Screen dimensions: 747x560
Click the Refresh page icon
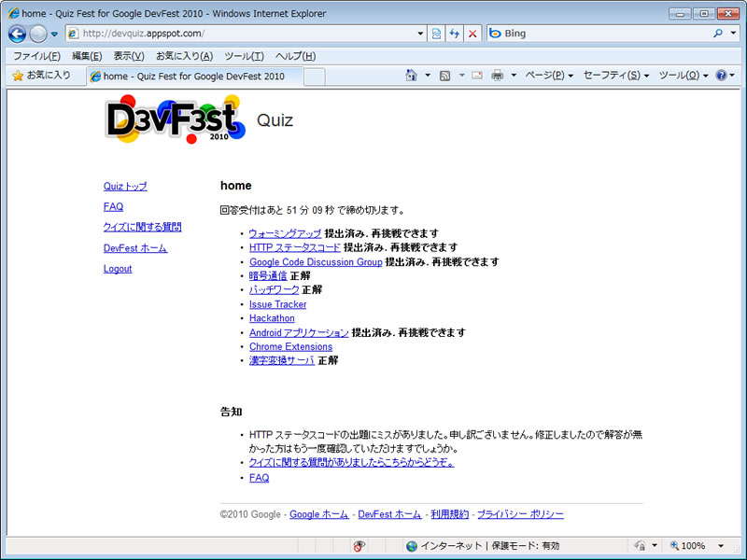coord(455,34)
